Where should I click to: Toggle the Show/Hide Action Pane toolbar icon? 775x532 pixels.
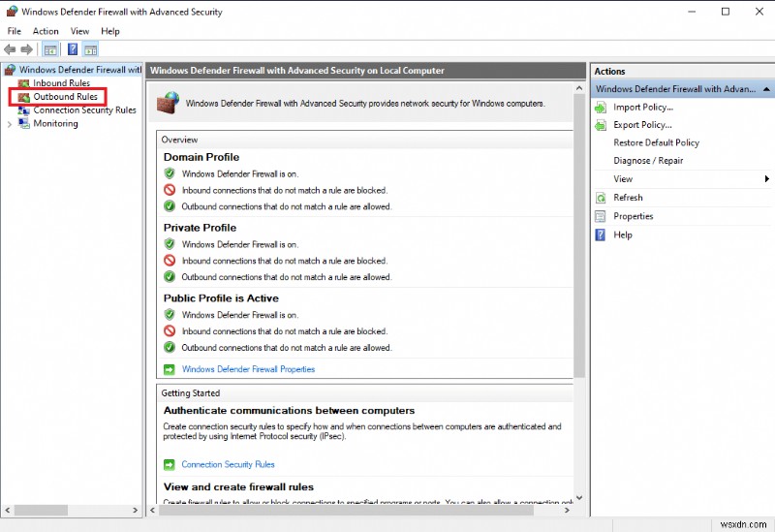90,49
